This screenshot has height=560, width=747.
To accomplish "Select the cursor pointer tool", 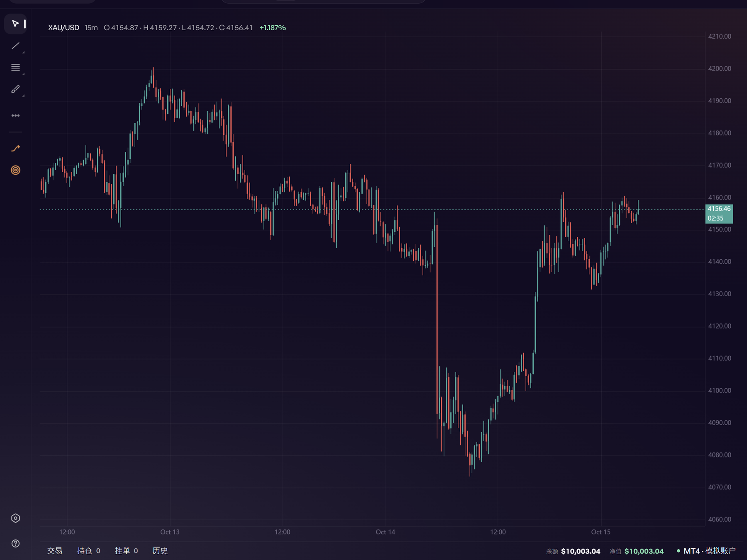I will (15, 24).
